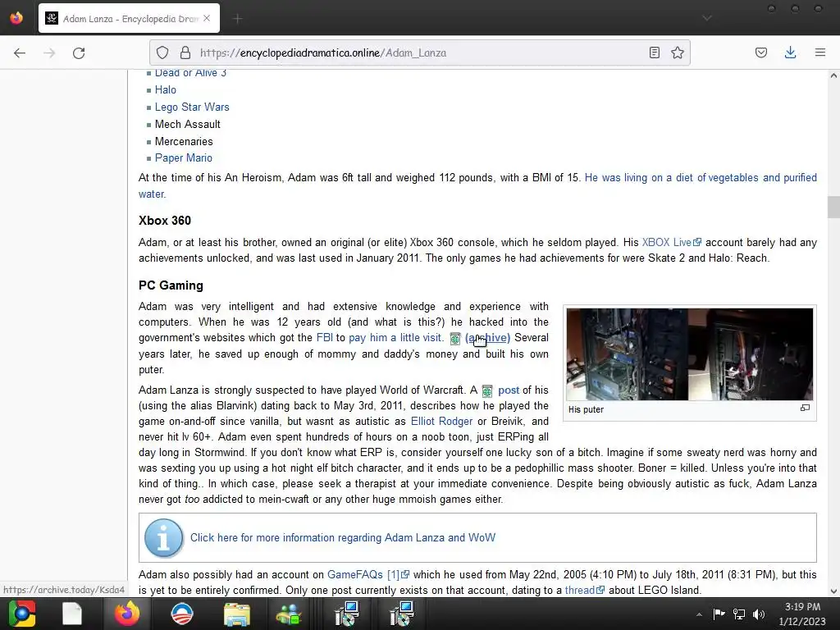The width and height of the screenshot is (840, 630).
Task: Open the Obama logo app in taskbar
Action: (181, 614)
